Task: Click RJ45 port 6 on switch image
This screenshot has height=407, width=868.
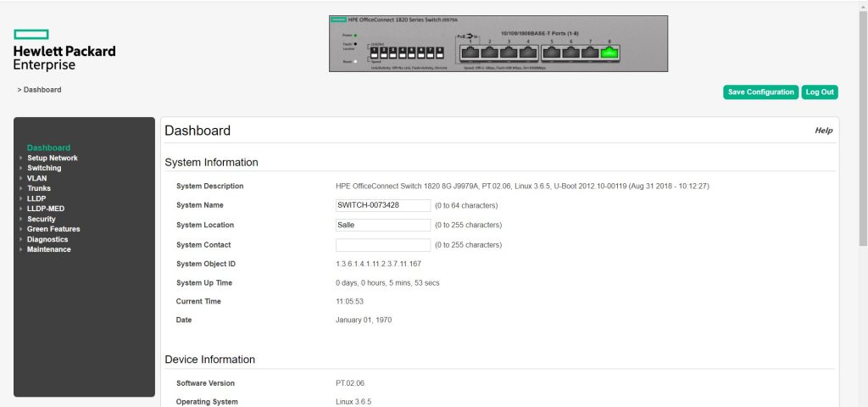Action: click(571, 53)
